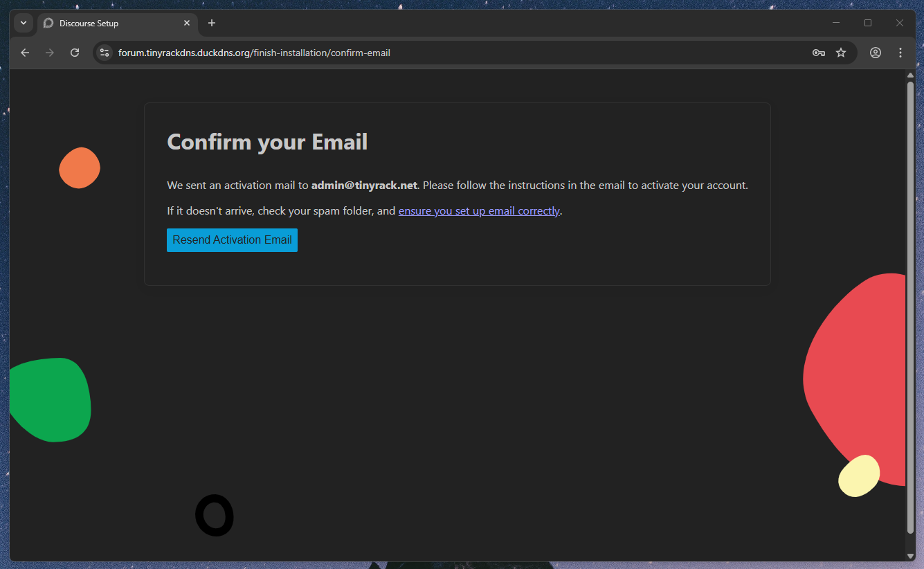This screenshot has height=569, width=924.
Task: Open the 'ensure you set up email correctly' link
Action: (x=479, y=211)
